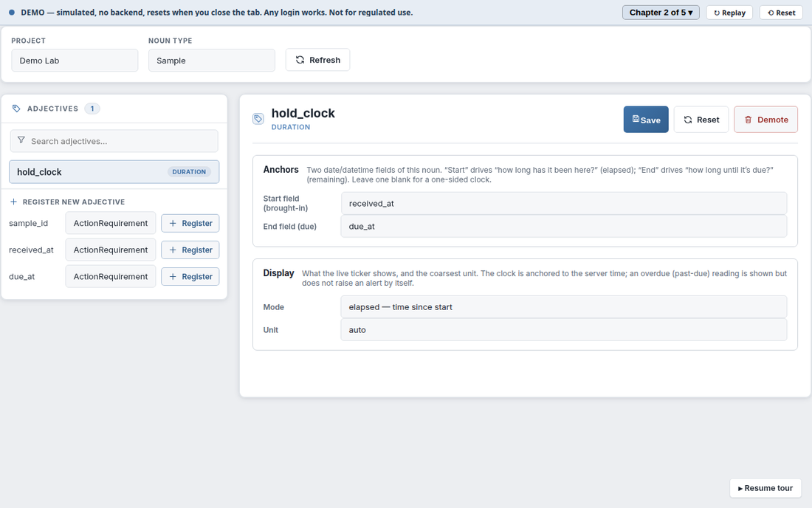
Task: Click the NOUN TYPE label
Action: coord(171,41)
